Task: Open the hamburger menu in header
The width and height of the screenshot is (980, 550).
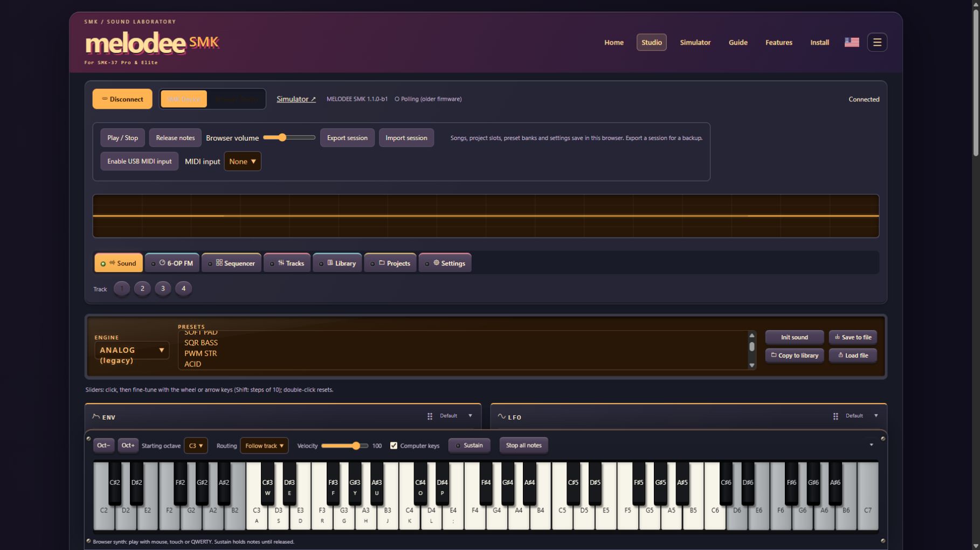Action: (x=877, y=42)
